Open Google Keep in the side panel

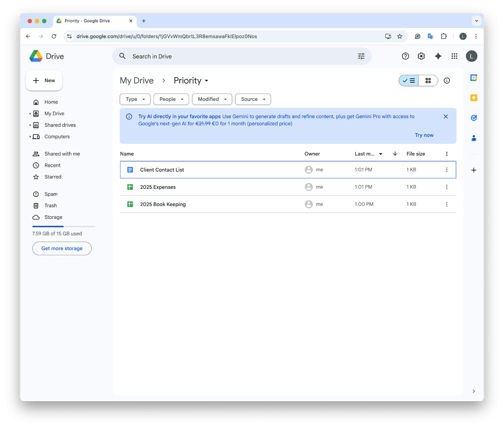point(474,97)
